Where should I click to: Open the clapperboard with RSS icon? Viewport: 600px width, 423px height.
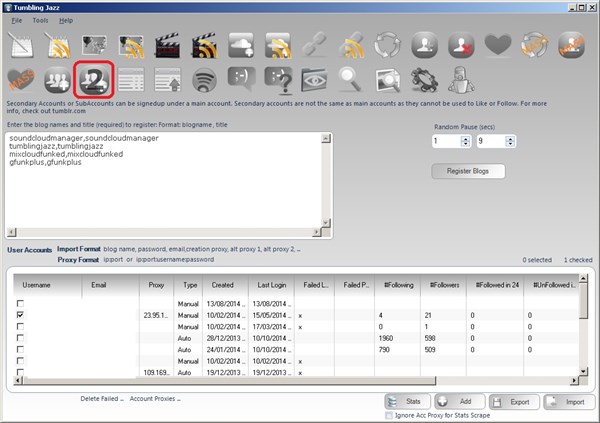pos(205,45)
